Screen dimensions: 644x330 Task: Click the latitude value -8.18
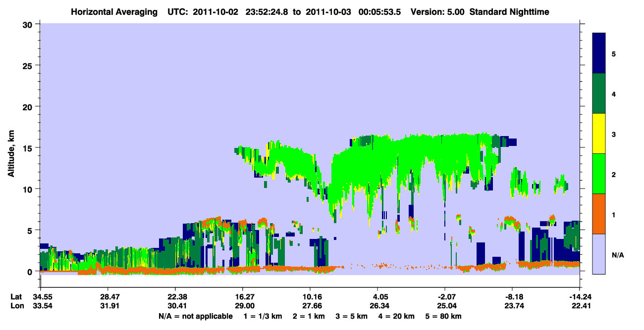point(512,297)
